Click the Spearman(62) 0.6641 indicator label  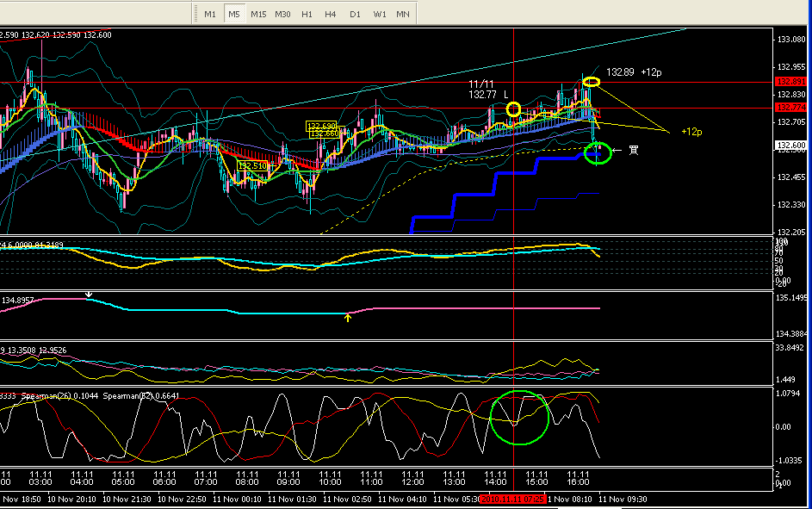click(141, 396)
